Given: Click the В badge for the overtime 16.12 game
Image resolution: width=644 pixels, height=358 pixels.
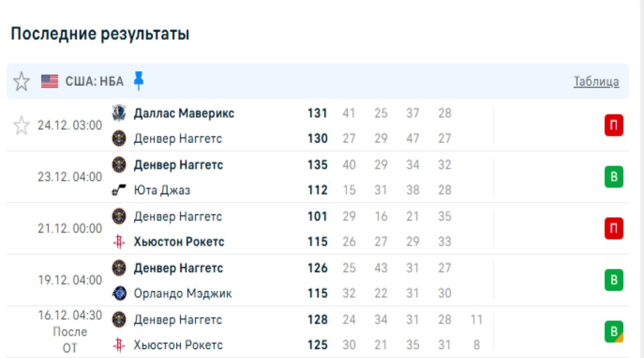Looking at the screenshot, I should pyautogui.click(x=614, y=332).
